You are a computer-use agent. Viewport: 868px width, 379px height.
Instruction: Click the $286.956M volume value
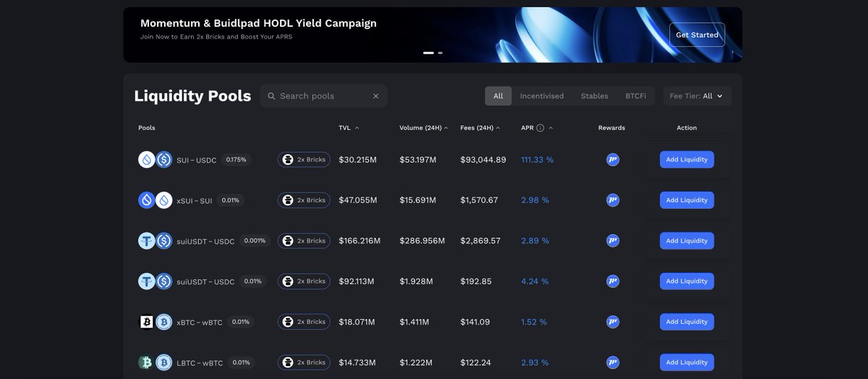click(x=422, y=241)
